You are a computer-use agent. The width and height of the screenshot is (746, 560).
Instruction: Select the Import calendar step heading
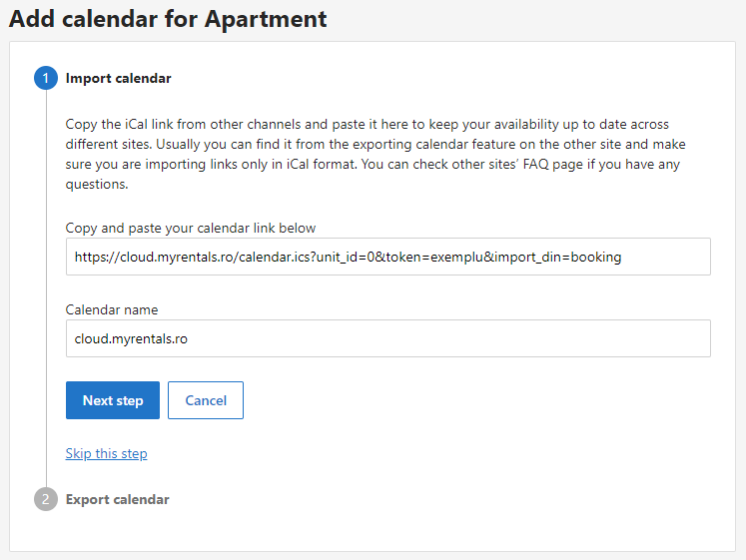[118, 78]
